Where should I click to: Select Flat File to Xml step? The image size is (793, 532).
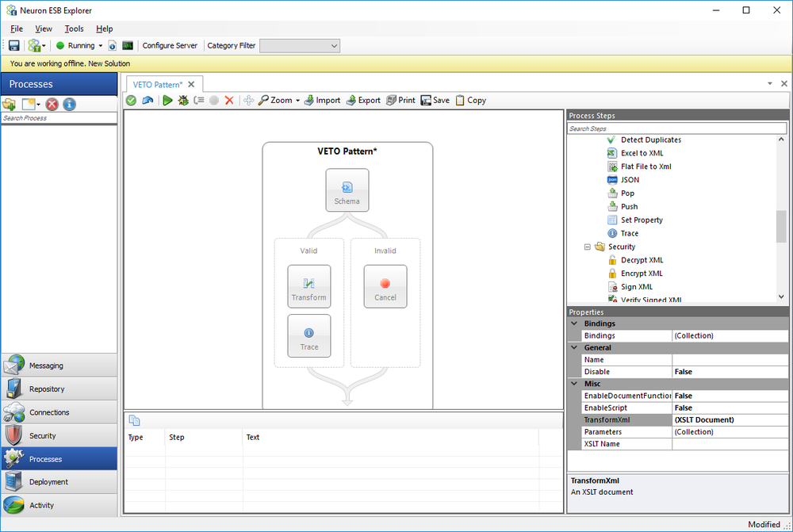pyautogui.click(x=646, y=166)
